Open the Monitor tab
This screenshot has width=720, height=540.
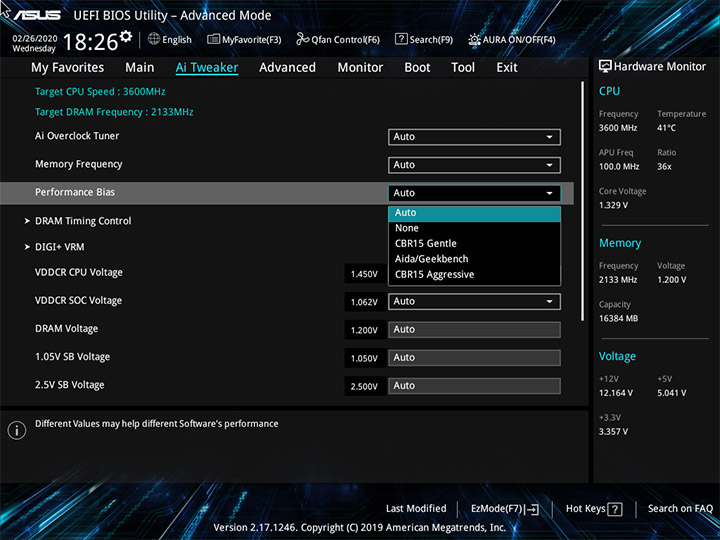[360, 68]
